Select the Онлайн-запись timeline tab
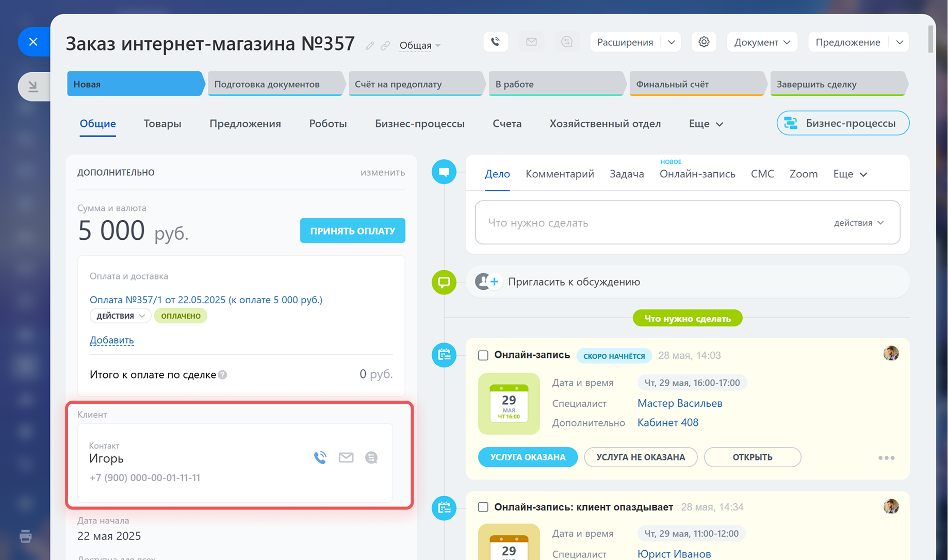The height and width of the screenshot is (560, 948). (x=697, y=174)
